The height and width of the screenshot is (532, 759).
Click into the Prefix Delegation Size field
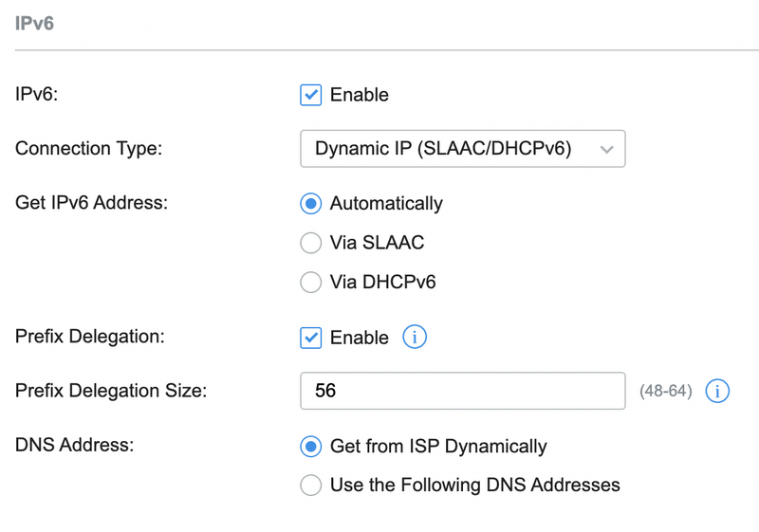point(462,391)
